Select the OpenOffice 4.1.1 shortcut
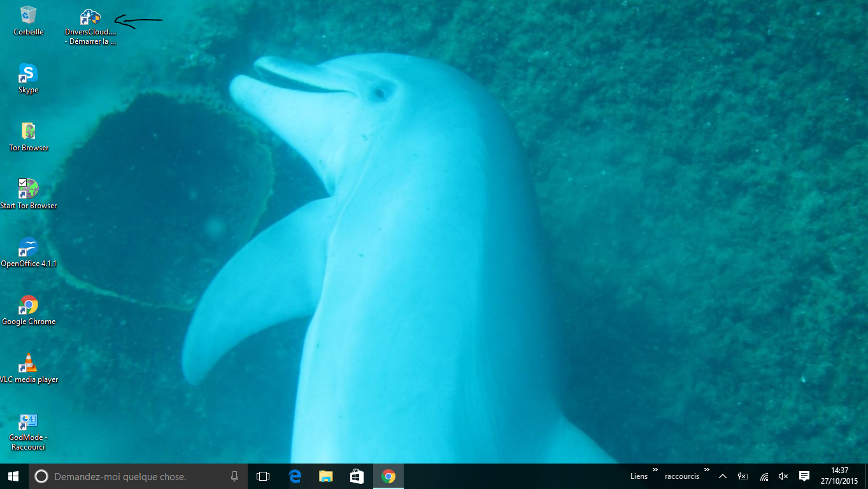This screenshot has height=489, width=868. [x=29, y=252]
